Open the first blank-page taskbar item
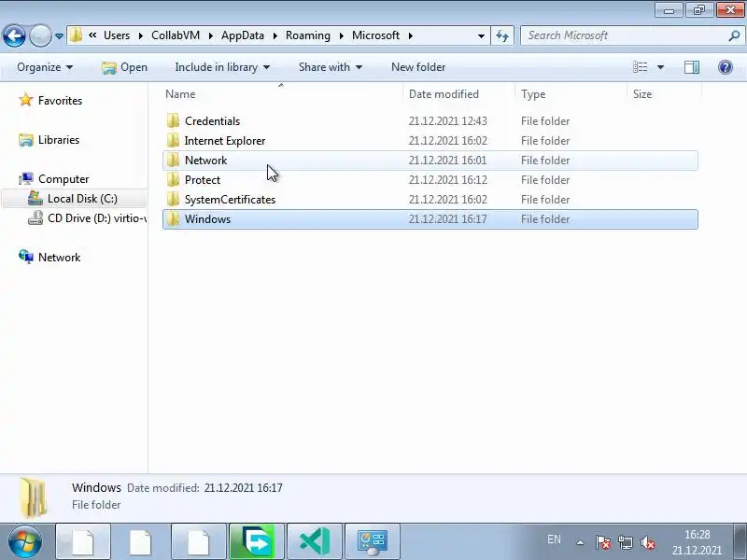The image size is (747, 560). coord(83,542)
